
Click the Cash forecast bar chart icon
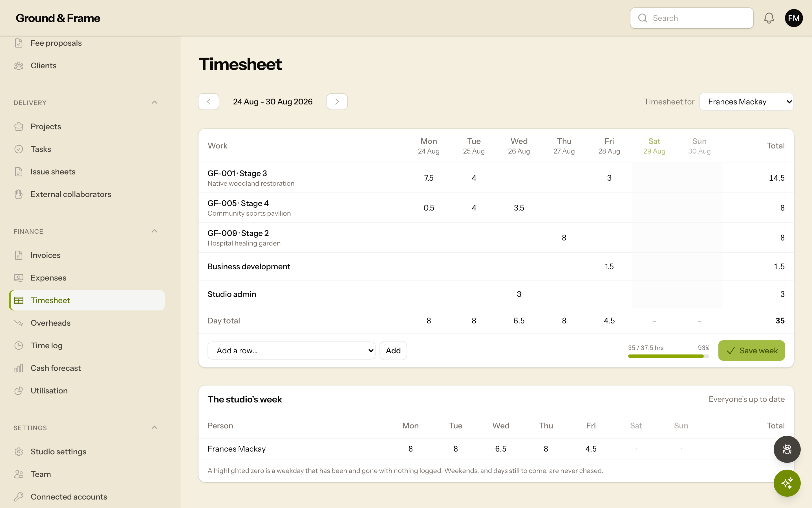(19, 368)
